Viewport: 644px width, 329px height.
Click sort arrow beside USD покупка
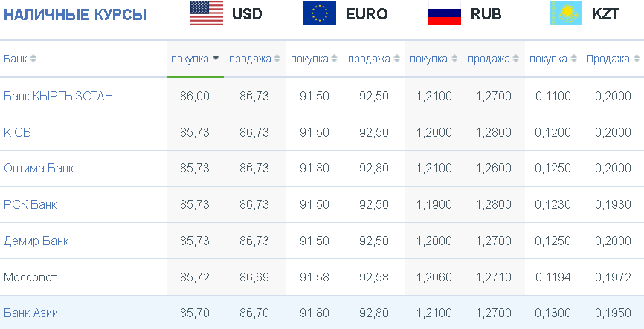click(x=216, y=59)
